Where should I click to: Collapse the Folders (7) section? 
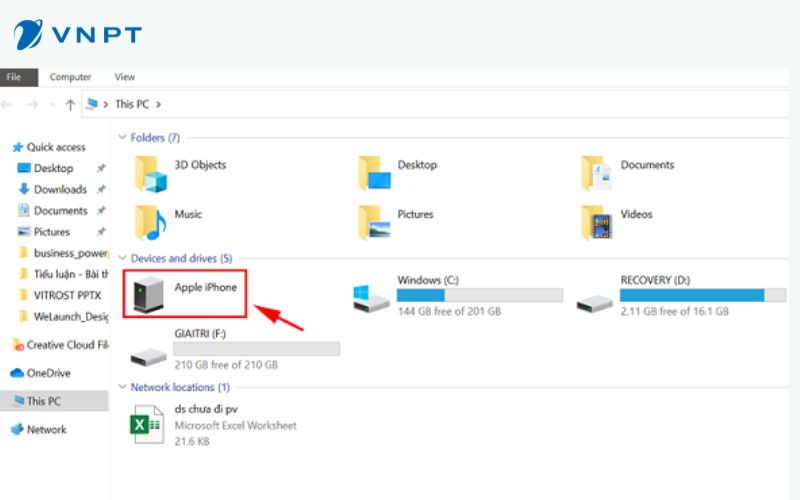point(122,138)
